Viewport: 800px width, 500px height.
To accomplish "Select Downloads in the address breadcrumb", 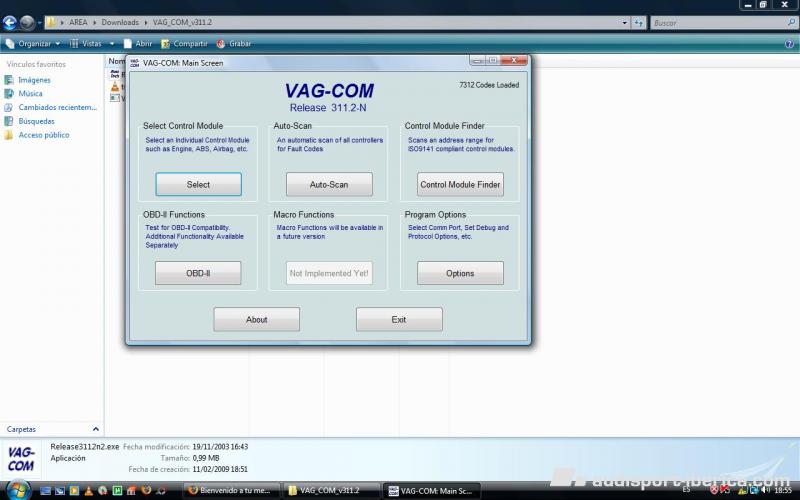I will [120, 22].
